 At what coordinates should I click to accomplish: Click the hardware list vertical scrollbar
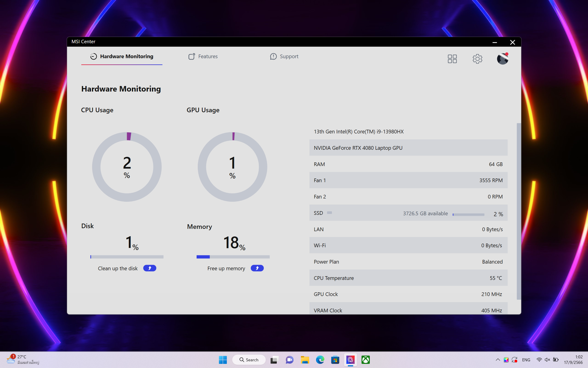tap(519, 211)
